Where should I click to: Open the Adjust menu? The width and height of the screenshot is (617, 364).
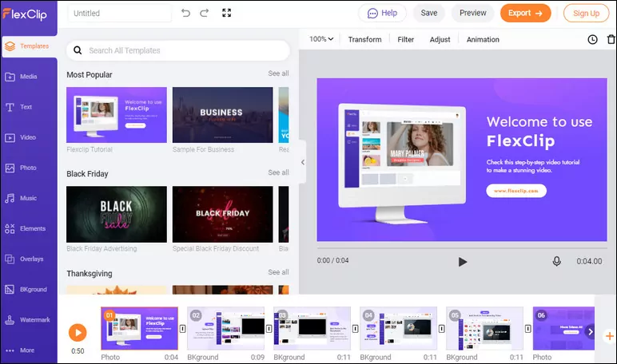coord(440,39)
